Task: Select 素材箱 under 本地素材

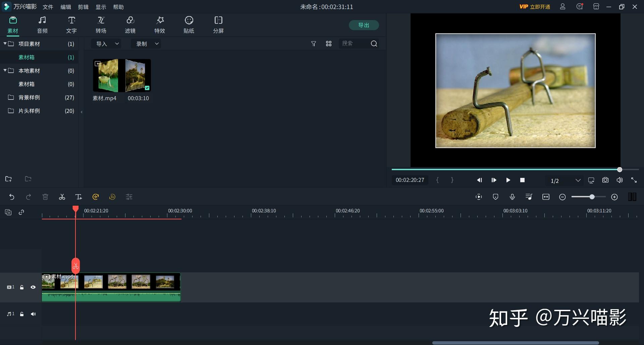Action: pos(39,84)
